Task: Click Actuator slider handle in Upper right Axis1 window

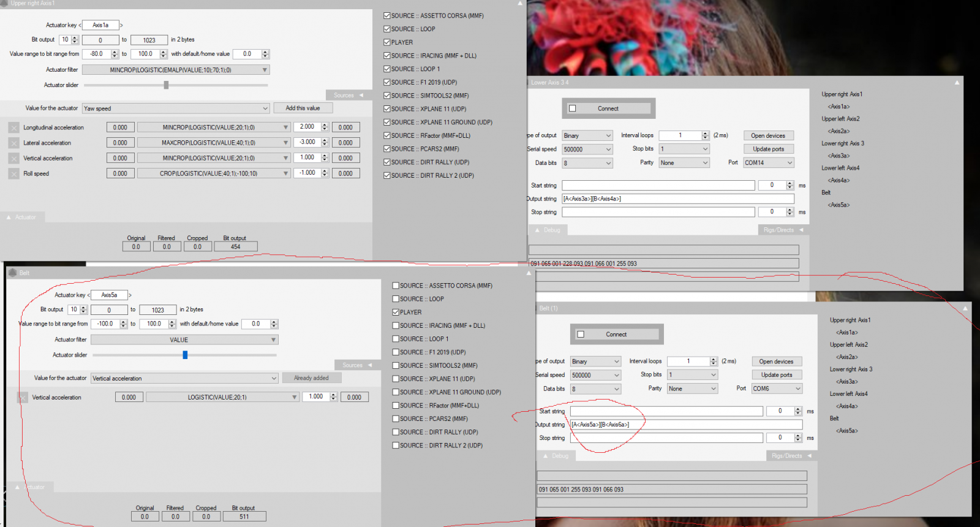Action: [x=166, y=85]
